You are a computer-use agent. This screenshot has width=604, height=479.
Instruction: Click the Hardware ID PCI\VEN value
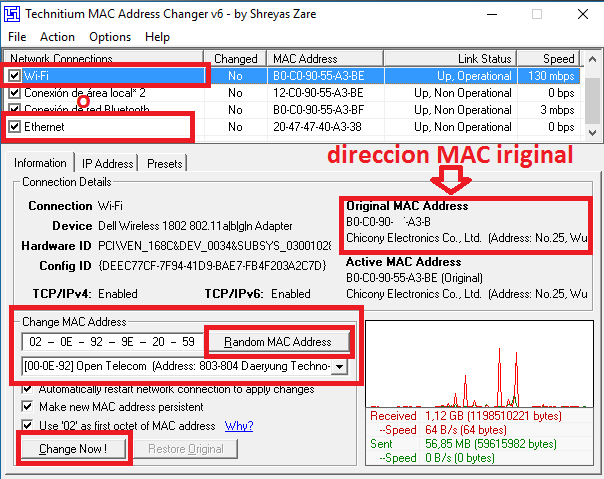[214, 245]
